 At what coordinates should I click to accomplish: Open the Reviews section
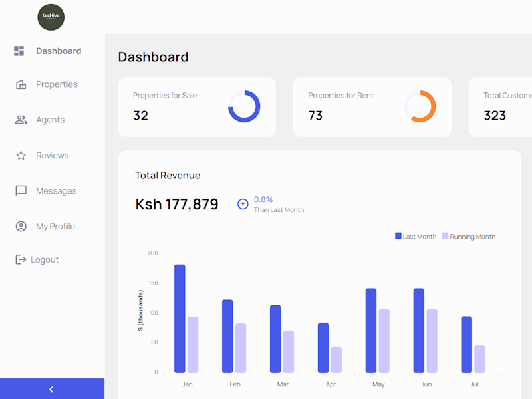pos(53,156)
